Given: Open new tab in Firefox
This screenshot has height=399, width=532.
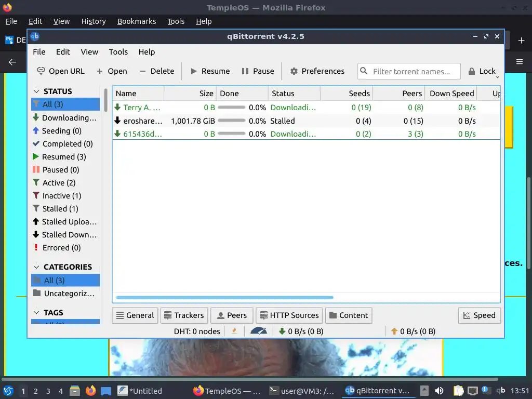Looking at the screenshot, I should point(521,41).
